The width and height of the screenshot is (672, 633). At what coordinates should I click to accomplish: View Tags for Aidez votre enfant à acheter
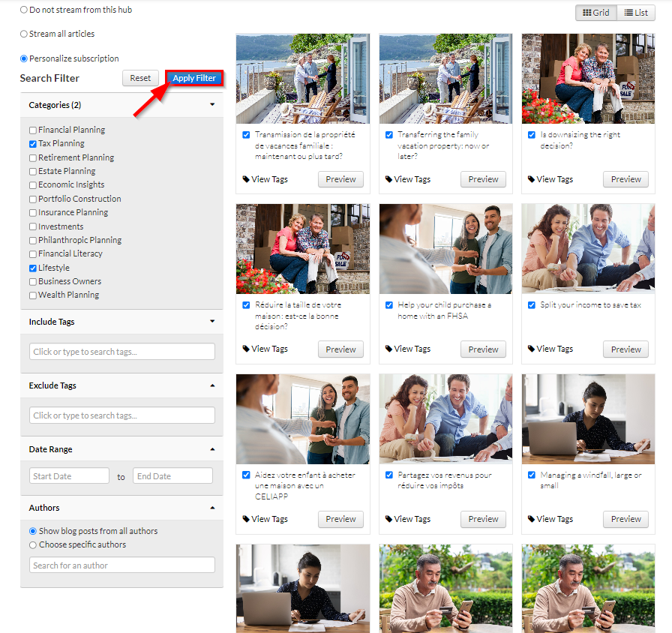click(x=265, y=519)
